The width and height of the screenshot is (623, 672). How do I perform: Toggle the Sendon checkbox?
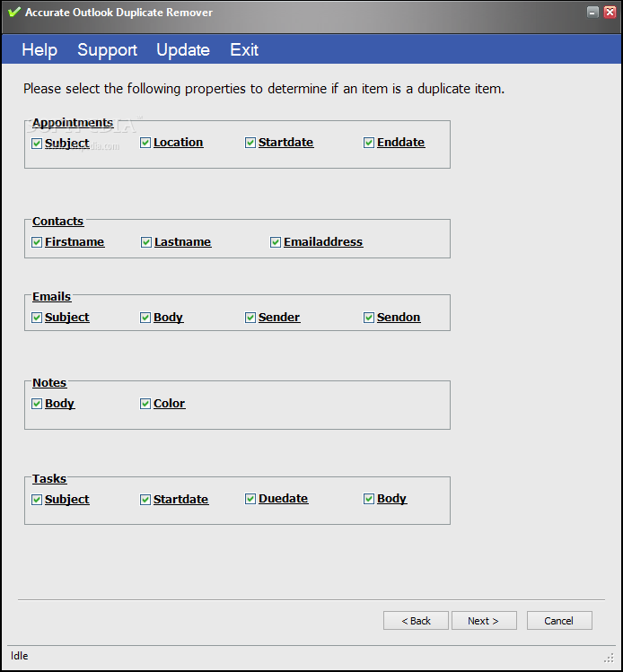369,318
